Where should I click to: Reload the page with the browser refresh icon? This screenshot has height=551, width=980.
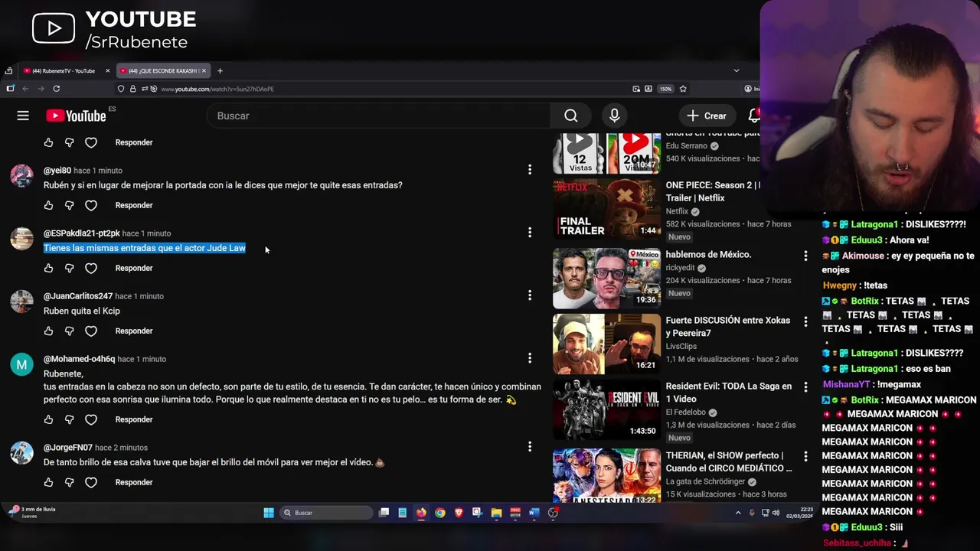click(57, 89)
